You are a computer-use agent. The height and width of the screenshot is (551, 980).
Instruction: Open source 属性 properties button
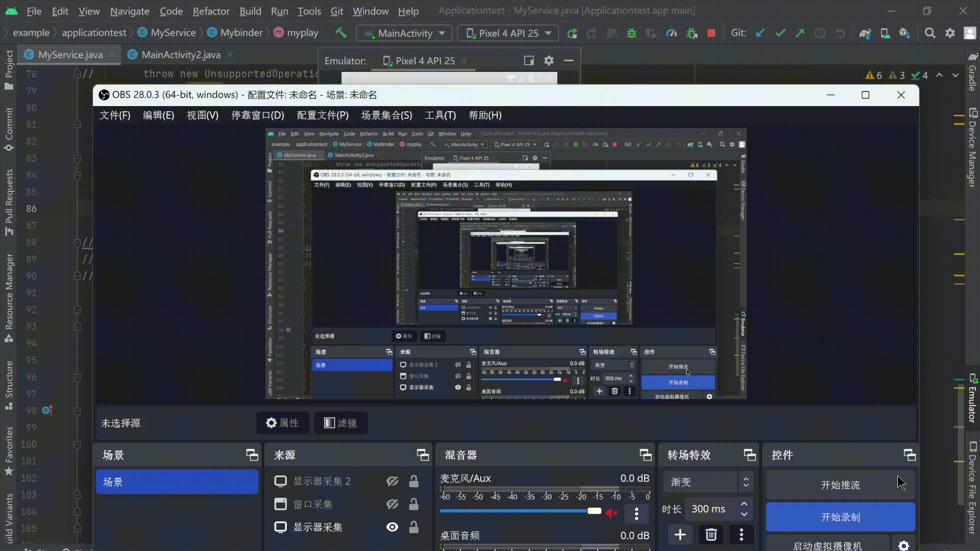coord(283,423)
